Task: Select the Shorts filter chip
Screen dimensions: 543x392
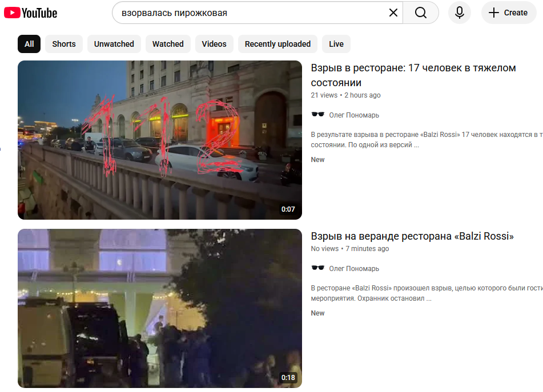Action: pyautogui.click(x=64, y=44)
